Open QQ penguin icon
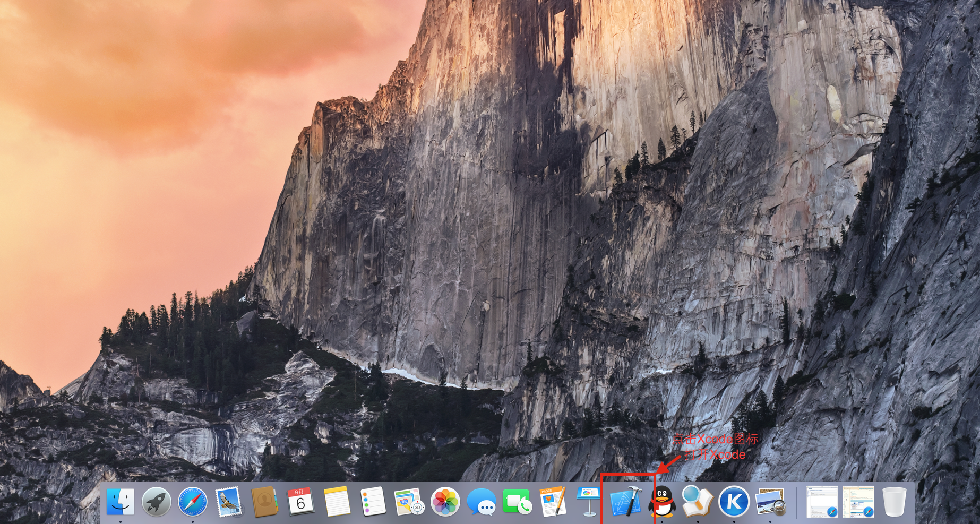 662,502
